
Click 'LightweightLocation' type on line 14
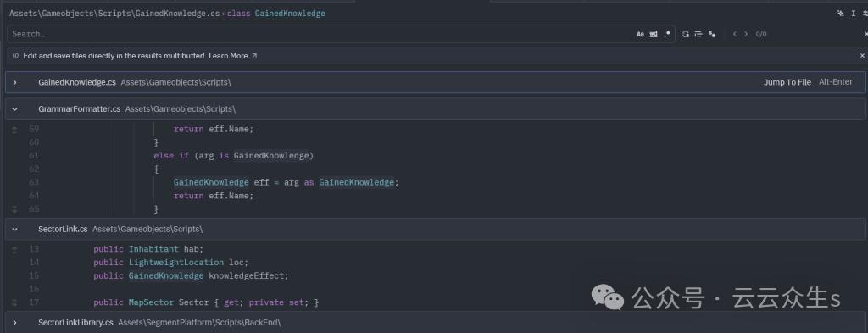[x=176, y=262]
